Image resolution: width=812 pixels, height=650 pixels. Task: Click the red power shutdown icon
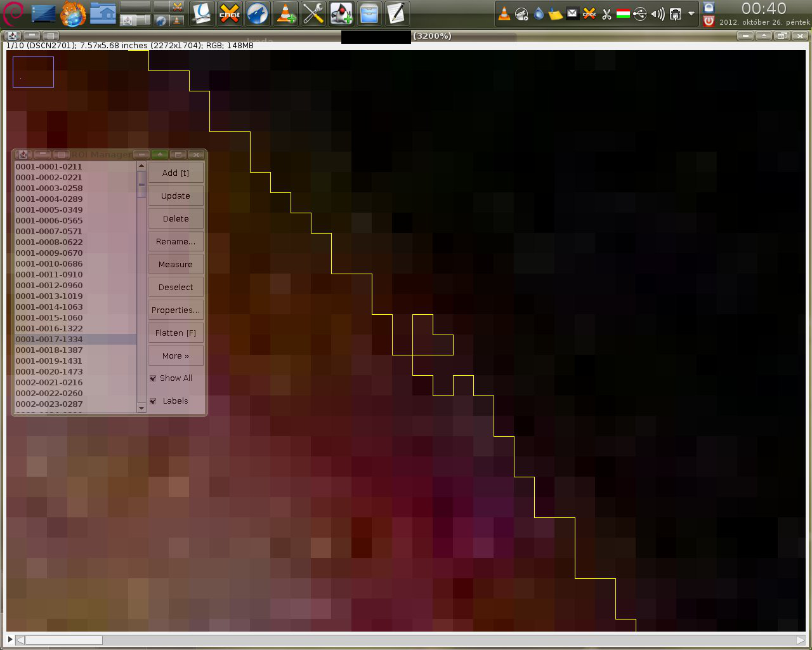[709, 21]
